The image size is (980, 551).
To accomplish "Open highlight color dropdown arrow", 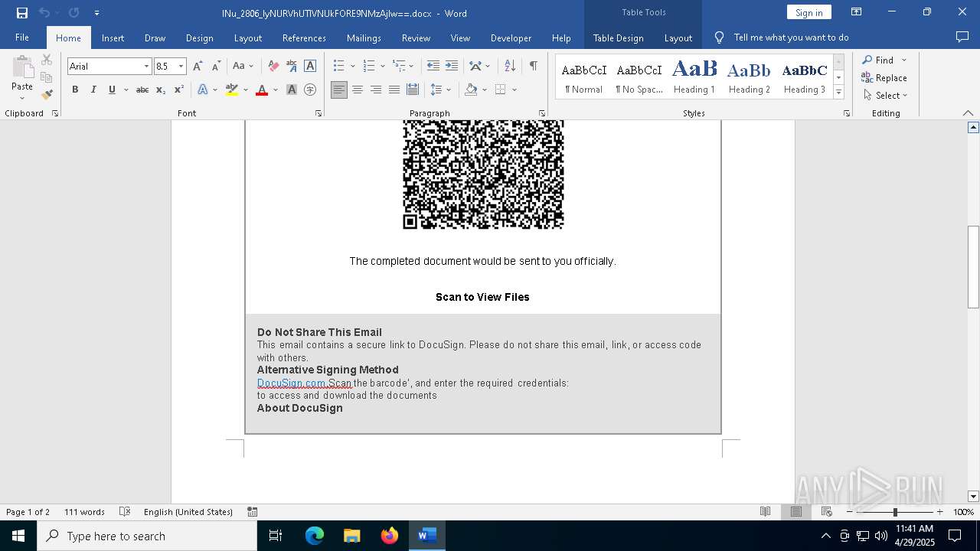I will point(246,90).
